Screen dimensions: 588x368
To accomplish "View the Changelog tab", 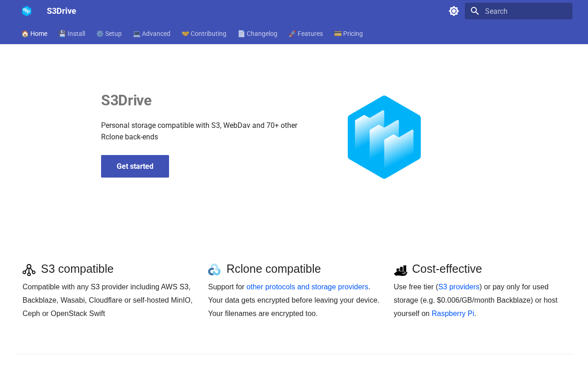I will click(x=258, y=34).
